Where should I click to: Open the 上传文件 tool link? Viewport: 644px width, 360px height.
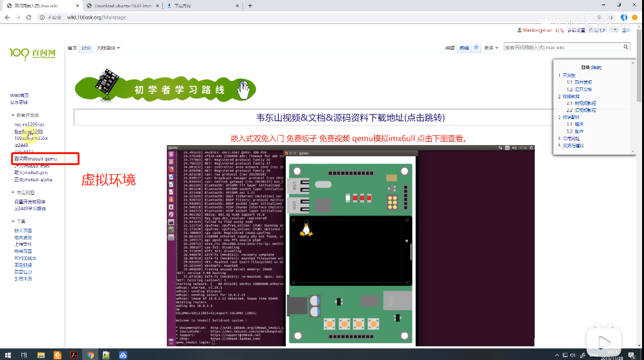23,244
